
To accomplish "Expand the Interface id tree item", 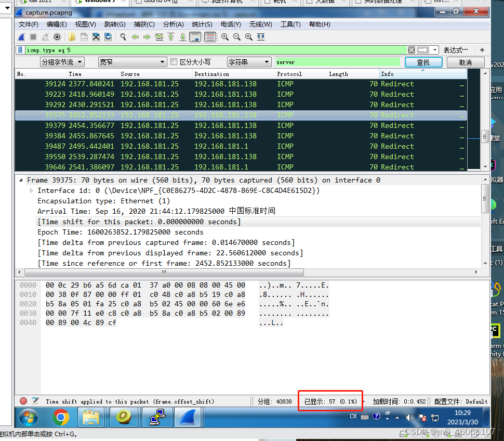I will (30, 190).
